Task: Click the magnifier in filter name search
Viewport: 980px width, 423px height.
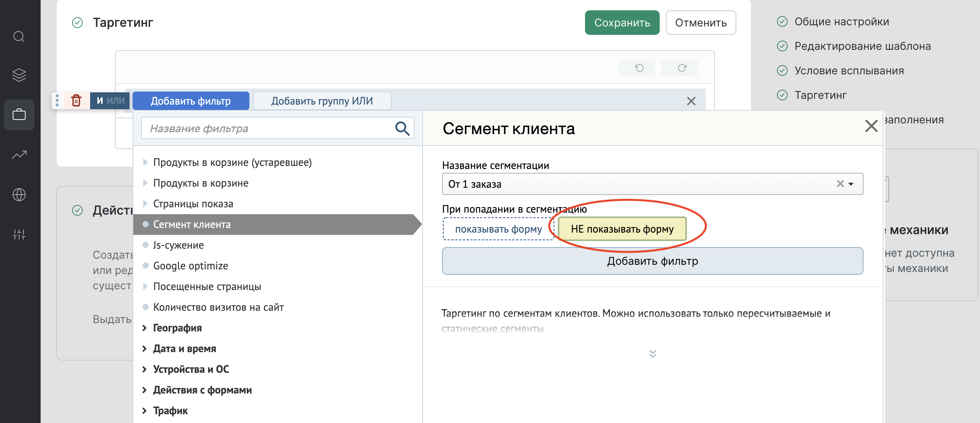Action: (402, 128)
